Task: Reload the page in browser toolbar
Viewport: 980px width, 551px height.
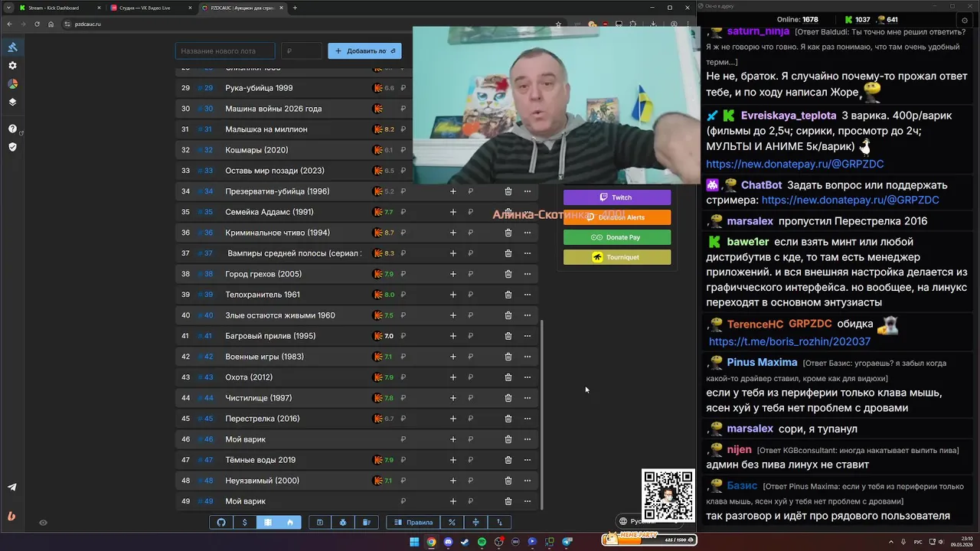Action: click(x=37, y=24)
